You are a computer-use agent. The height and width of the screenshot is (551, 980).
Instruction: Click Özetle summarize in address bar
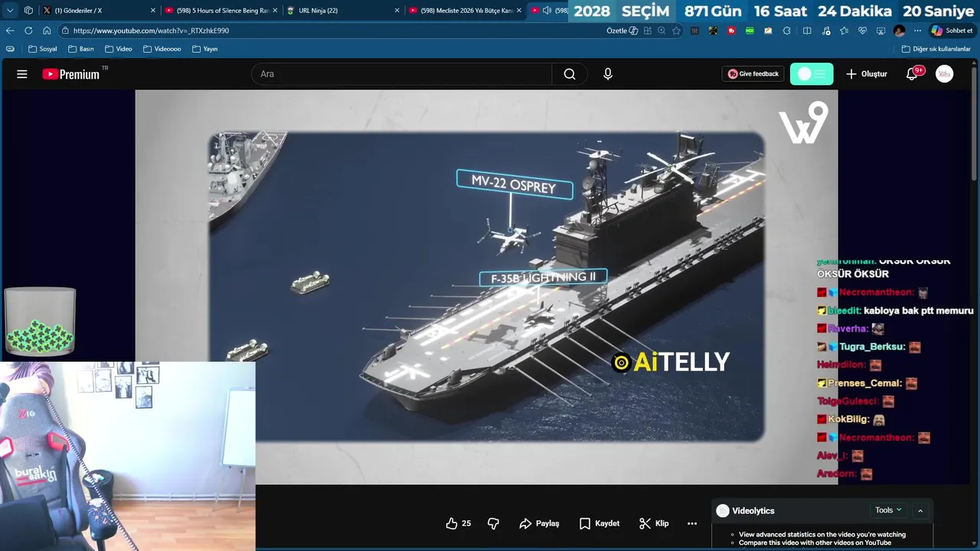[x=622, y=31]
